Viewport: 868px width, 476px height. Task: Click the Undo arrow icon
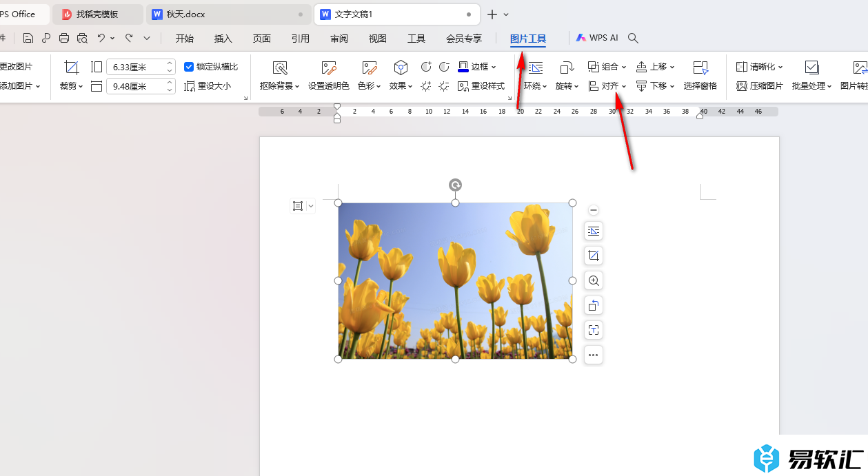(x=101, y=38)
